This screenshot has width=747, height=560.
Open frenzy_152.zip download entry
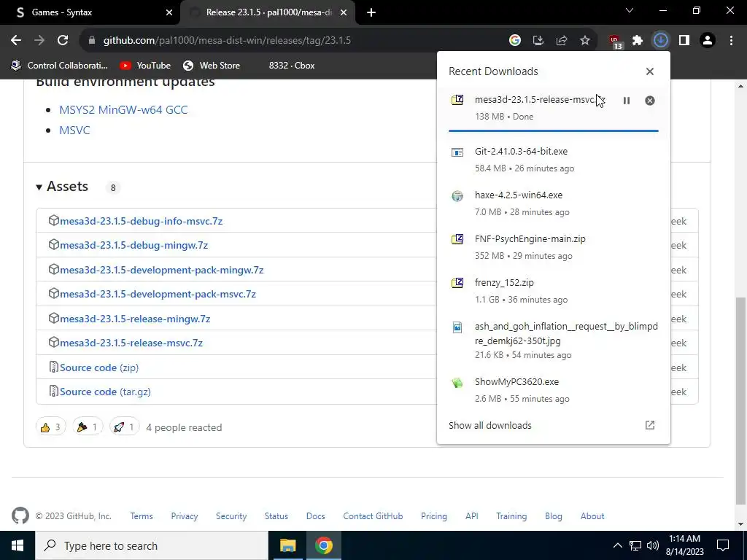554,291
